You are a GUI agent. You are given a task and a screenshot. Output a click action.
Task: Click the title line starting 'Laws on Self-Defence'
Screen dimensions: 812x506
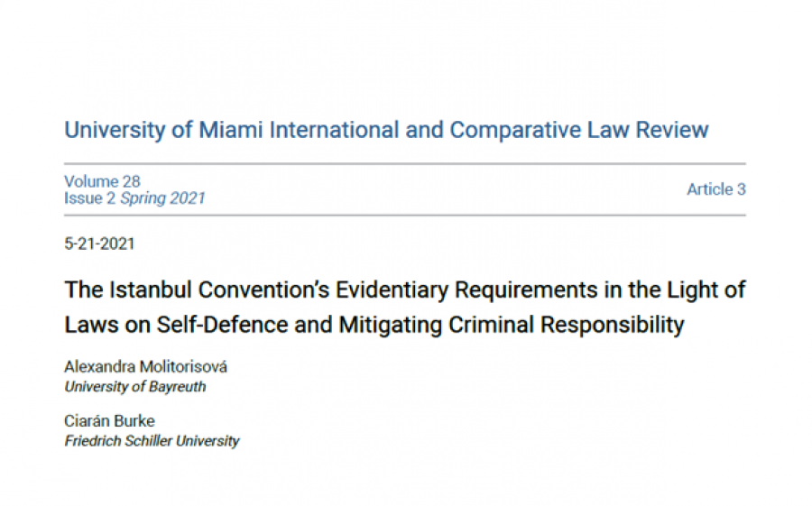(x=374, y=325)
